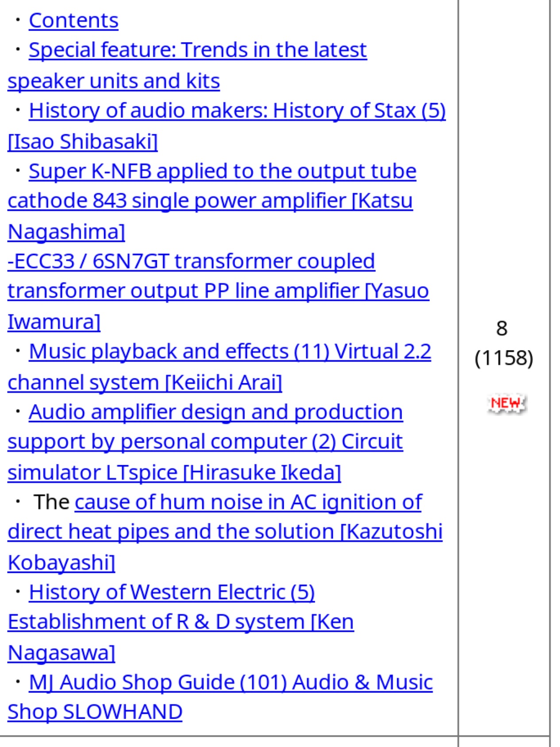Open the Contents link
560x747 pixels.
(x=73, y=21)
